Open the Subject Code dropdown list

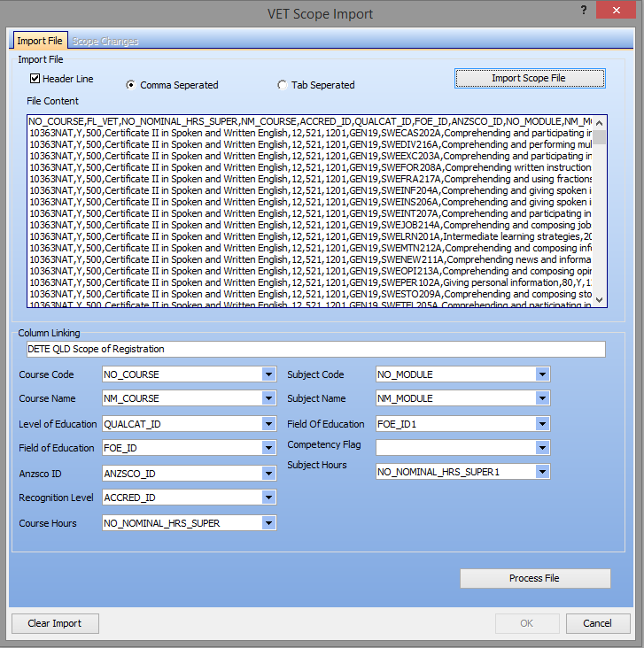pyautogui.click(x=542, y=374)
